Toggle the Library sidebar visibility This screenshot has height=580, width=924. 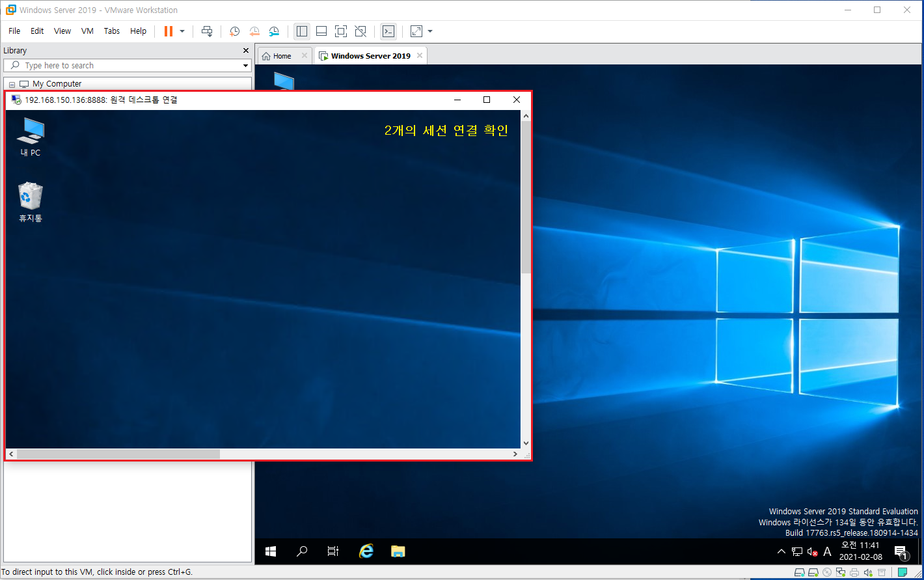coord(302,31)
